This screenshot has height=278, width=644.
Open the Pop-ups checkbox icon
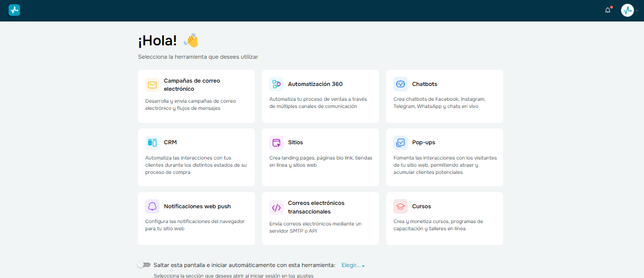(x=400, y=142)
